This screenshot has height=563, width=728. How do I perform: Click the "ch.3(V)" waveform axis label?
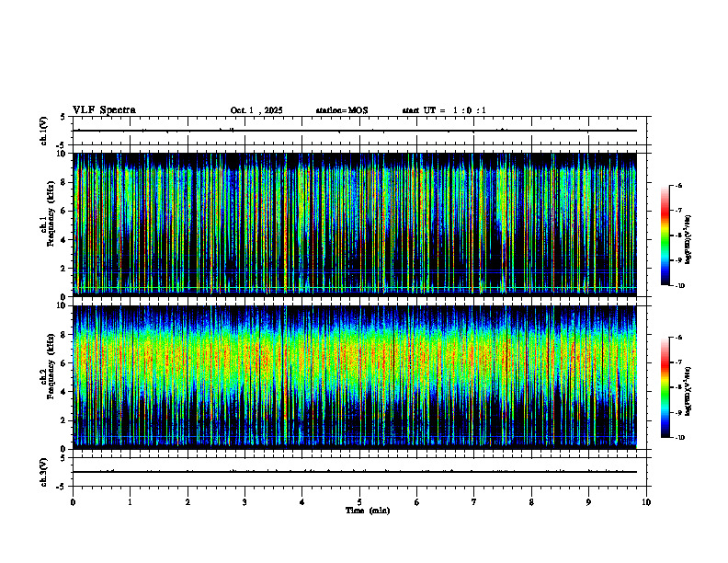coord(44,472)
